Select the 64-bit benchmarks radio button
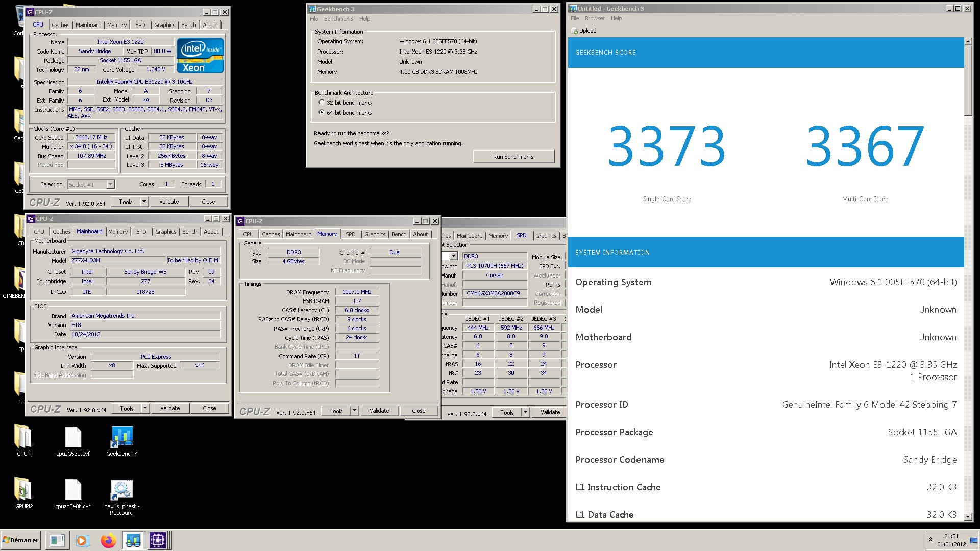This screenshot has width=980, height=551. click(x=322, y=112)
